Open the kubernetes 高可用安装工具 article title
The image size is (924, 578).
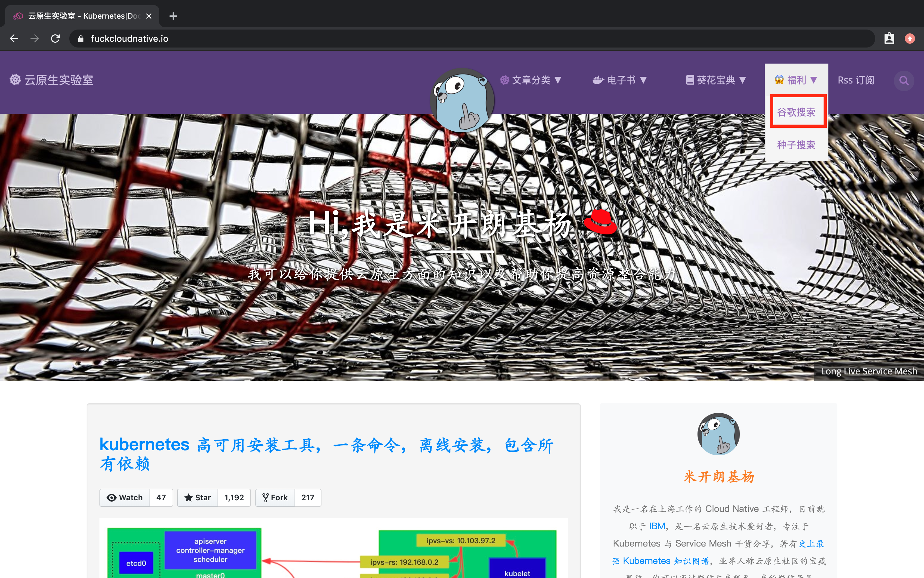327,454
